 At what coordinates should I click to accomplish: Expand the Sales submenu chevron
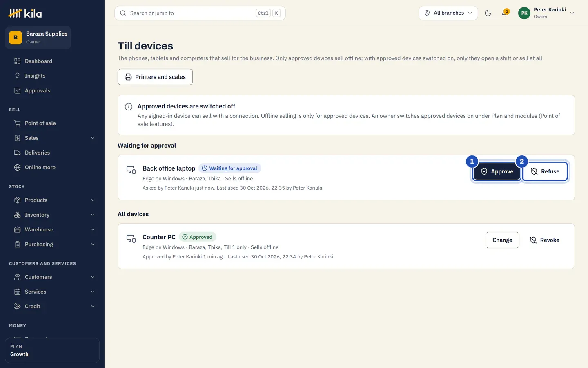click(x=93, y=138)
